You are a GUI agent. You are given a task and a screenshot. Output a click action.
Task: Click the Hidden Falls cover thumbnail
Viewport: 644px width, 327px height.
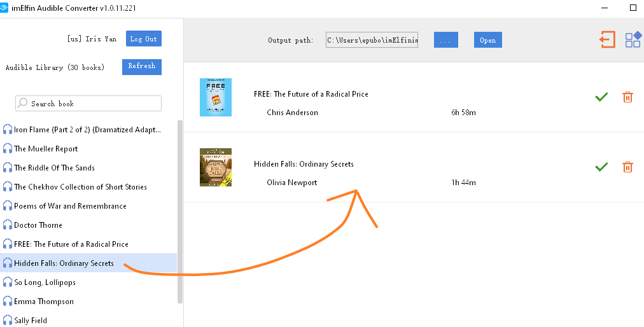tap(216, 167)
